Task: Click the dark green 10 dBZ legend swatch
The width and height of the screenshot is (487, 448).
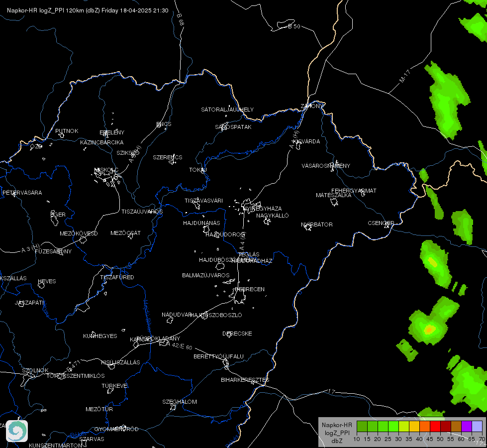Action: [x=362, y=427]
